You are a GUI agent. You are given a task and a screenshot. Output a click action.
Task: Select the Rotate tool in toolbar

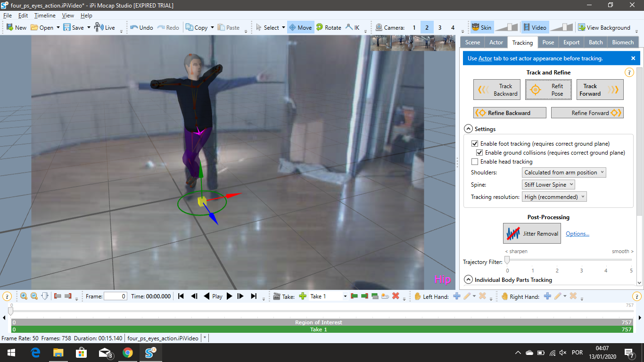click(329, 27)
